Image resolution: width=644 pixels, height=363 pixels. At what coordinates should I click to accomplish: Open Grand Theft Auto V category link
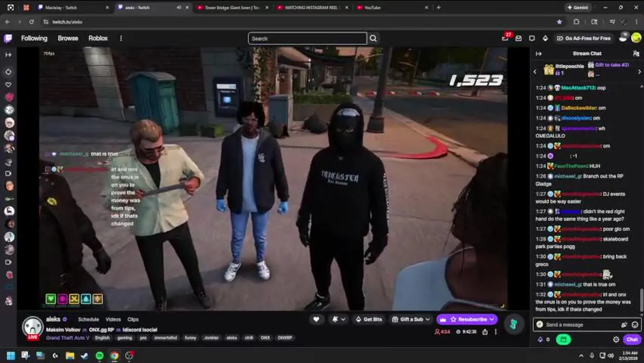tap(69, 338)
